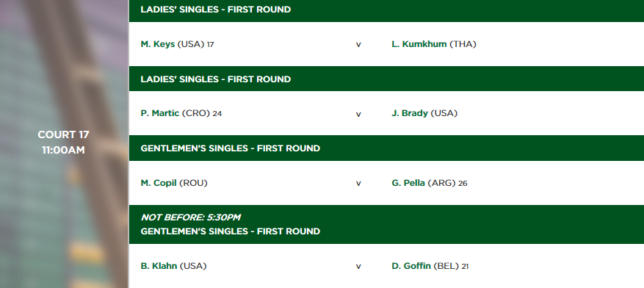The image size is (644, 288).
Task: Click the 'v' between Keys and Kumkhum
Action: tap(358, 45)
